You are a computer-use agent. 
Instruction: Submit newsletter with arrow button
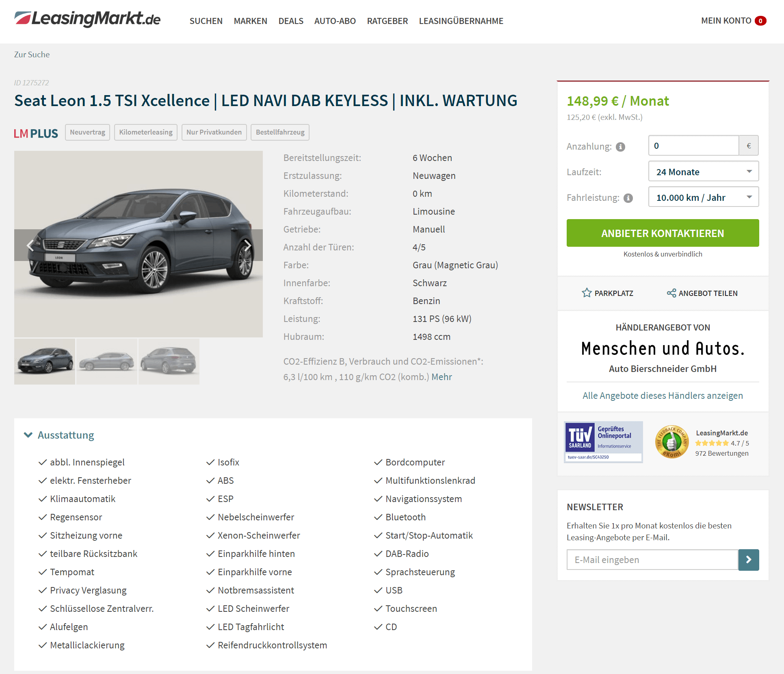(749, 560)
